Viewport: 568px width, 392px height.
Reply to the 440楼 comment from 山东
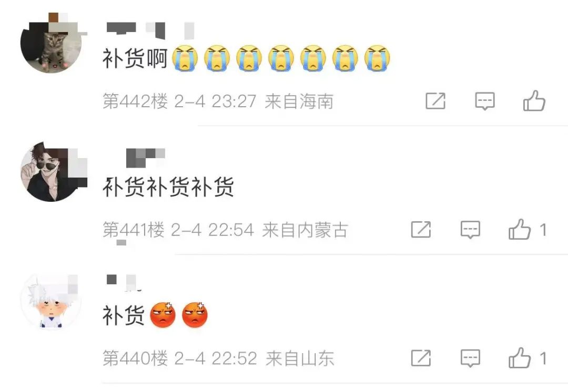tap(470, 358)
